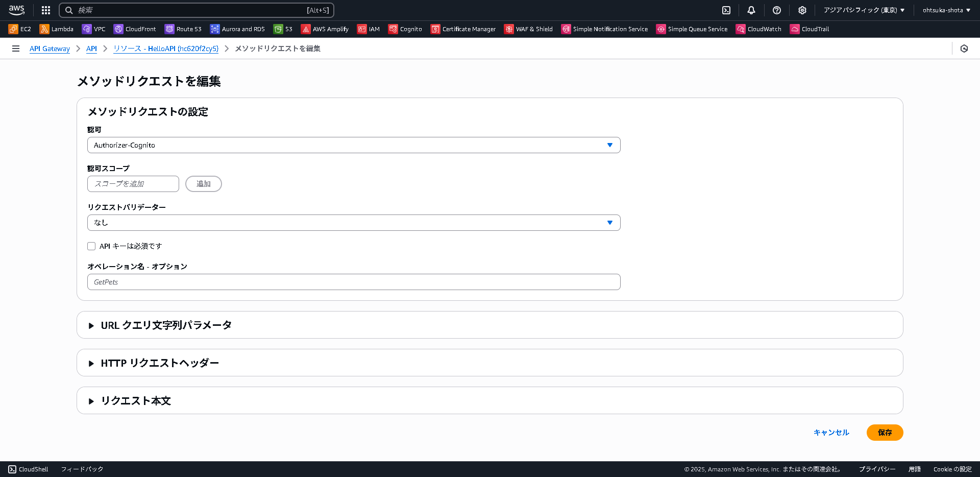980x477 pixels.
Task: Open CloudTrail from the favorites bar
Action: coord(810,29)
